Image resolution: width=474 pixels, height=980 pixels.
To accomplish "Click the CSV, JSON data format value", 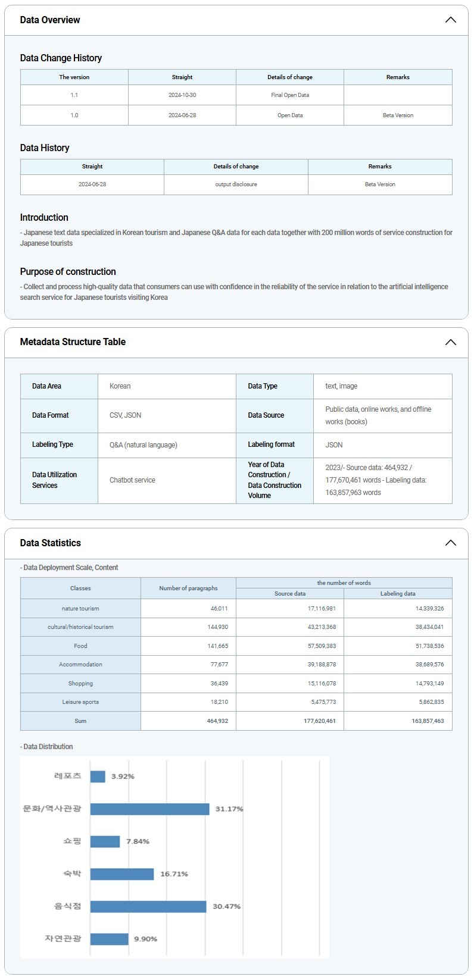I will pos(125,415).
